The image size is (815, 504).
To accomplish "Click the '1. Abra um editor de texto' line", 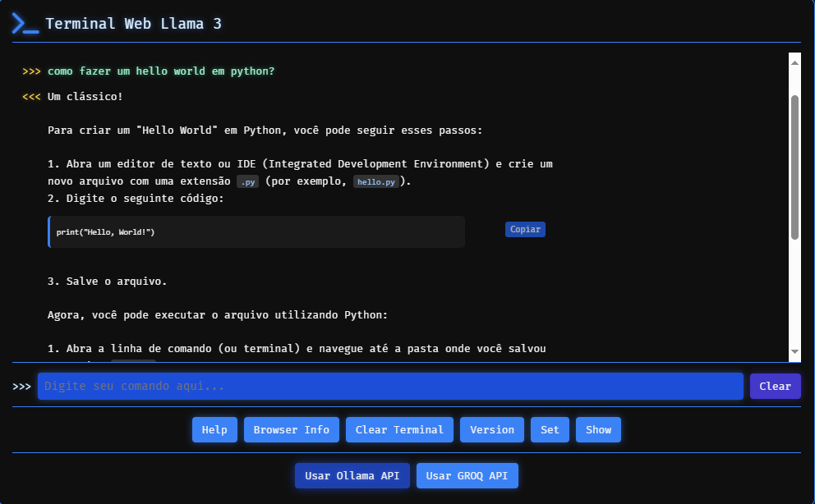I will pyautogui.click(x=300, y=164).
